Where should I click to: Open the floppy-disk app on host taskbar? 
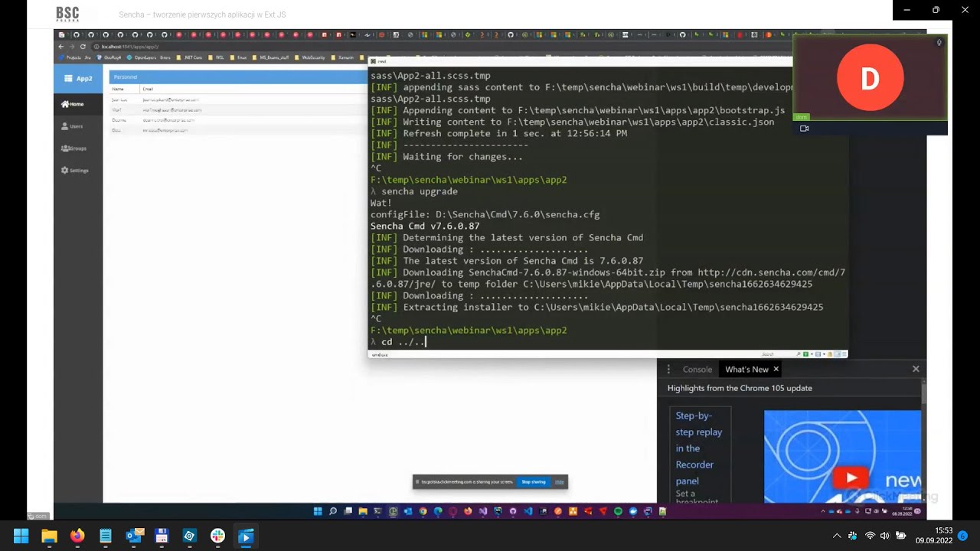(x=162, y=536)
